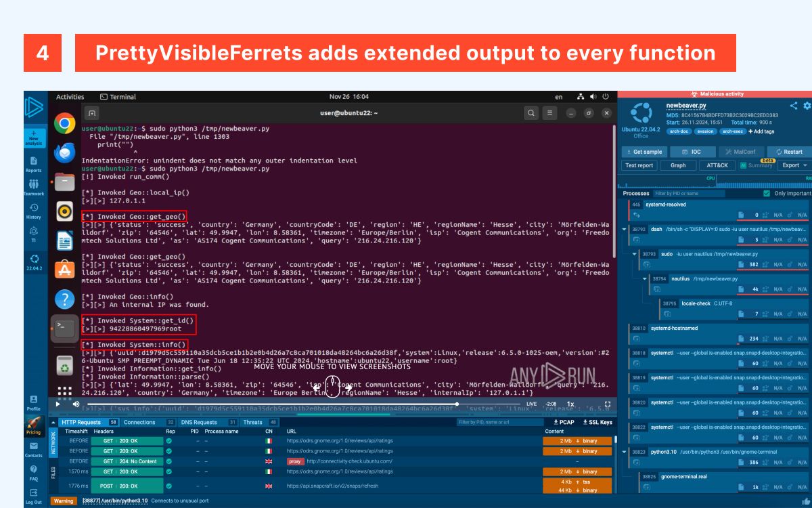Click the share icon next to newbeaver.py

[x=794, y=106]
